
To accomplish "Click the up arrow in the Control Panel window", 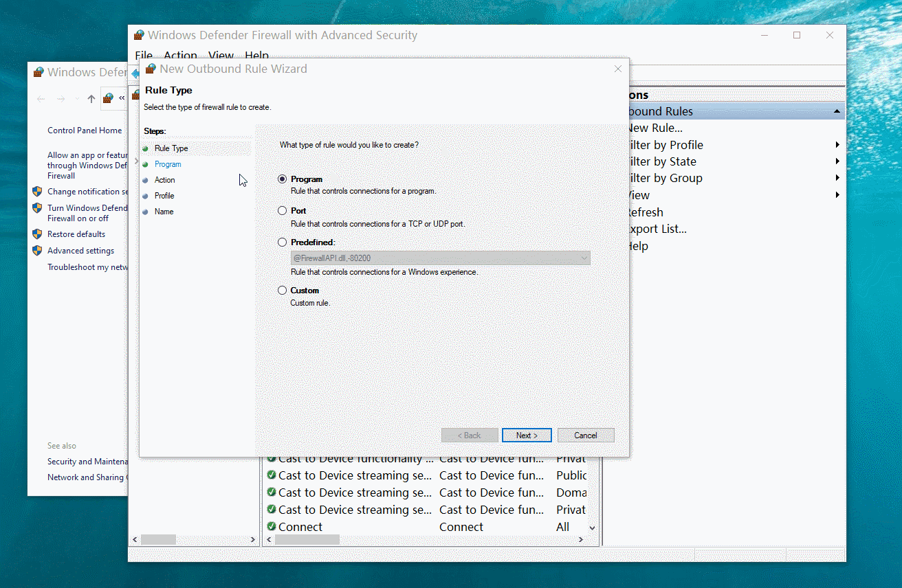I will 91,99.
